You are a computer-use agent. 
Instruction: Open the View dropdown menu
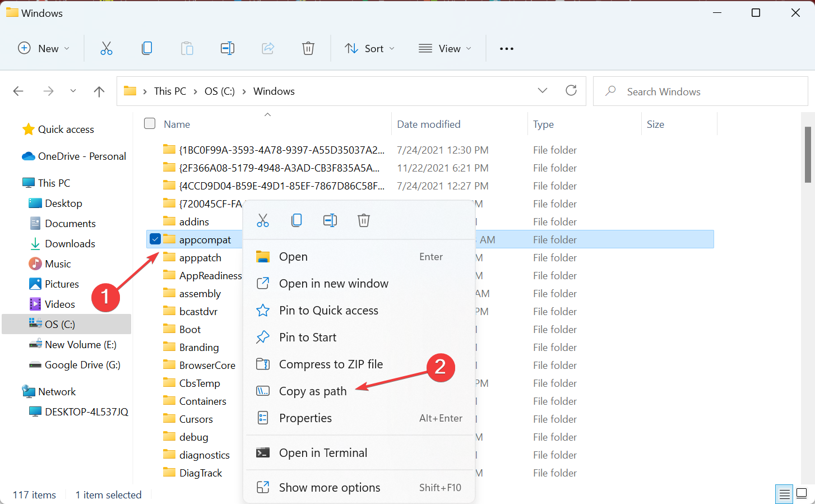tap(445, 49)
